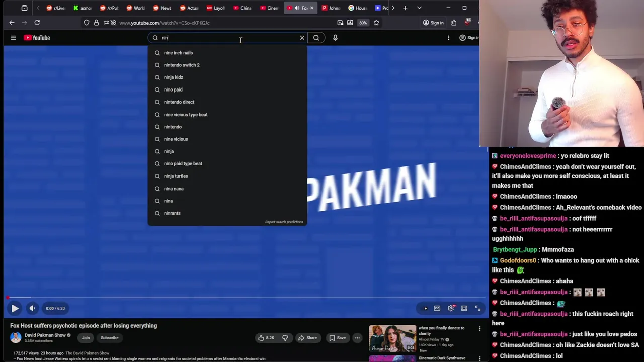
Task: Click 'Report search predictions' link
Action: (284, 222)
